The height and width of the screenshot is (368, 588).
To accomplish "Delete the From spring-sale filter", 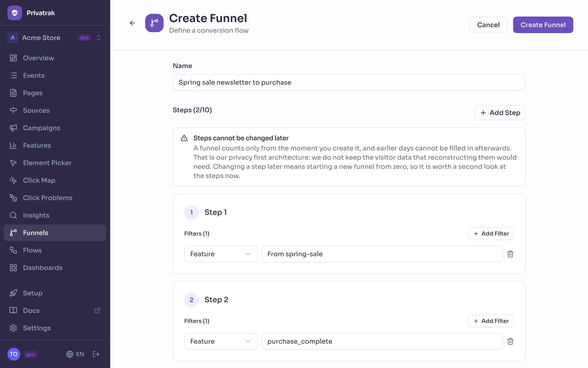I will click(x=510, y=254).
